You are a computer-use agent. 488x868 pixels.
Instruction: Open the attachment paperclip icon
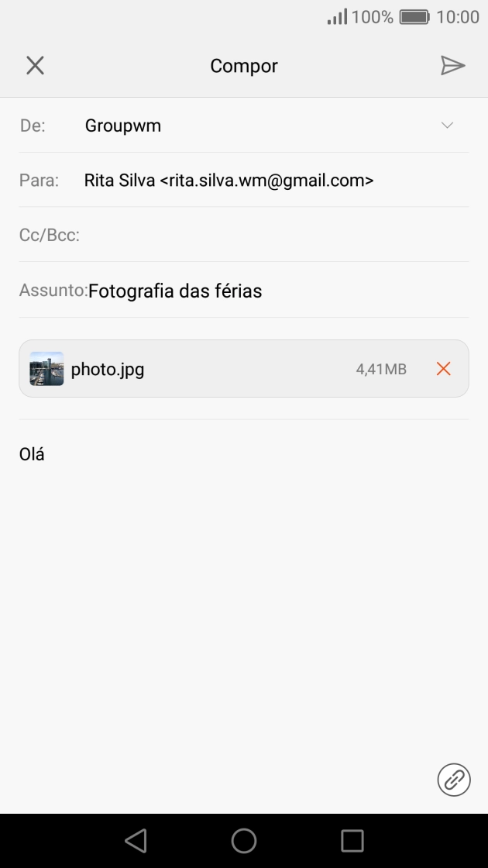pyautogui.click(x=453, y=780)
